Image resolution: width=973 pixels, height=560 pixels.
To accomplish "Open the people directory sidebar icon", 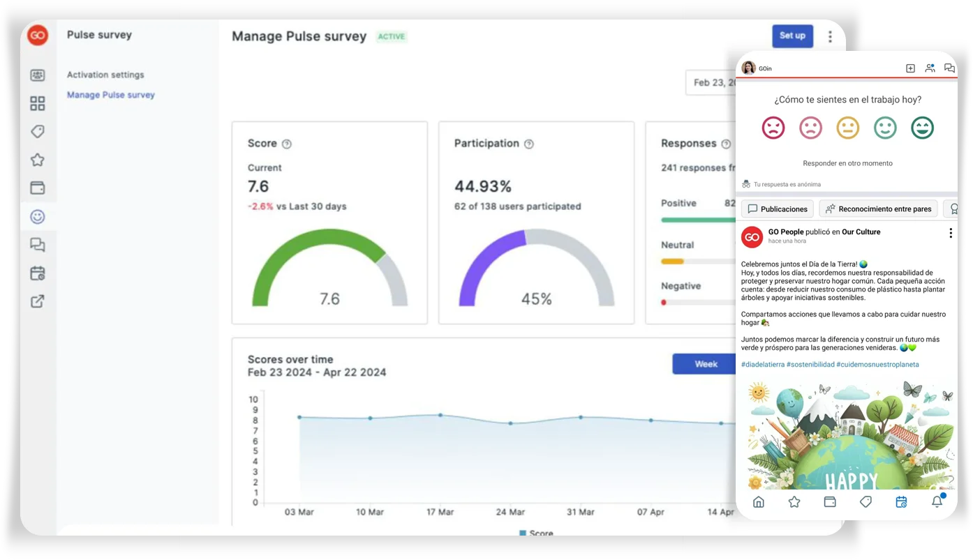I will click(38, 75).
